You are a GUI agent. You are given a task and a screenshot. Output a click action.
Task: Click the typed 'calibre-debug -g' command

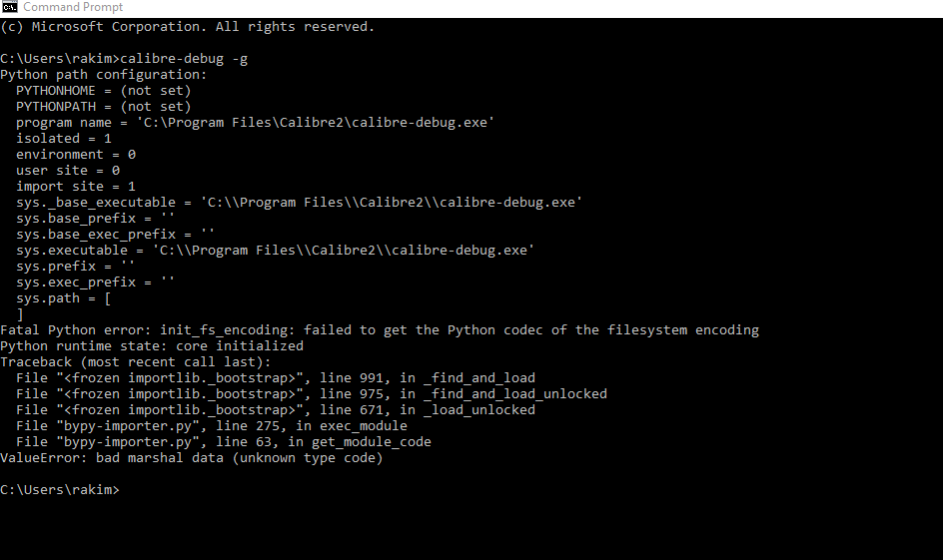pyautogui.click(x=184, y=59)
